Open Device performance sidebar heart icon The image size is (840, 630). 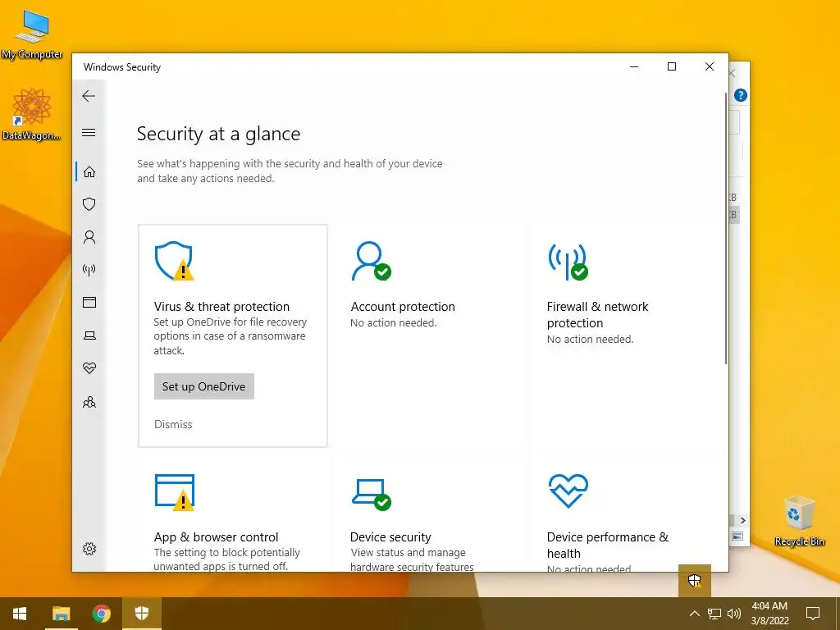pyautogui.click(x=89, y=368)
